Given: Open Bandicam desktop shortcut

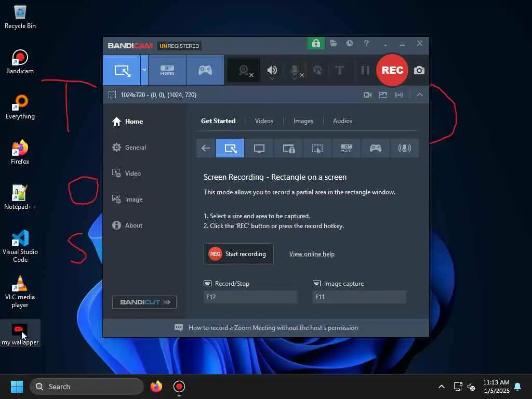Looking at the screenshot, I should point(20,62).
